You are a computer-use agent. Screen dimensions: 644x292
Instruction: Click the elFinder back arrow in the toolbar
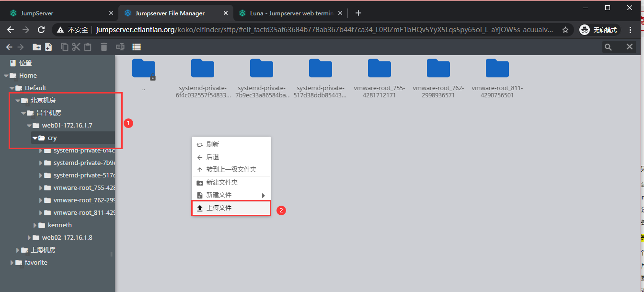(9, 47)
